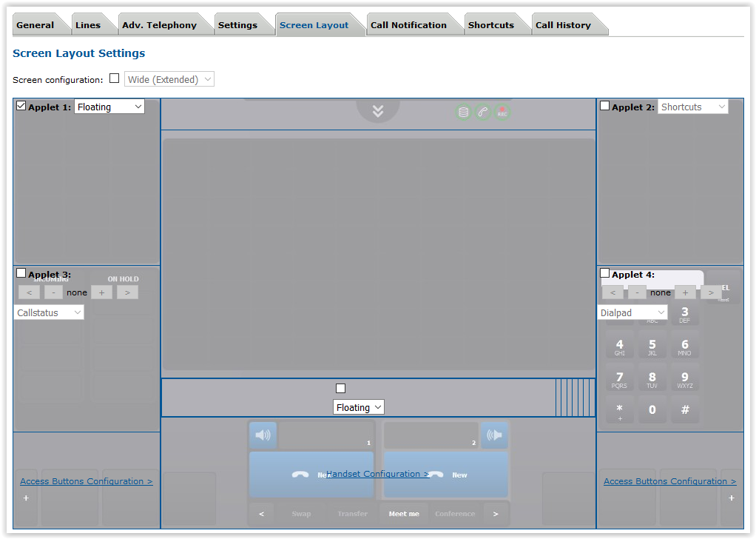756x539 pixels.
Task: Open the Callstatus dropdown in Applet 3
Action: point(49,312)
